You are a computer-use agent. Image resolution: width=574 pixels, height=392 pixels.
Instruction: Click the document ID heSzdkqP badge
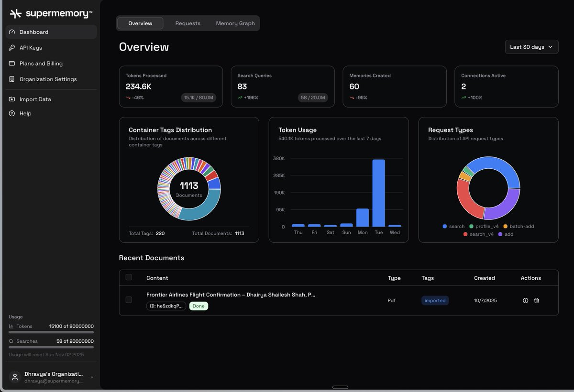tap(166, 306)
